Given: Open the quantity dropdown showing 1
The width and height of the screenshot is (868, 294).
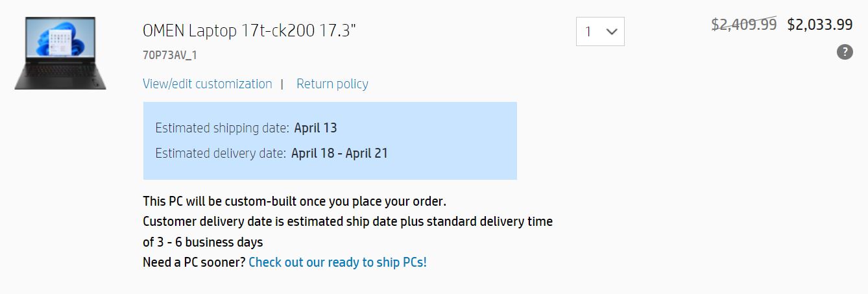Looking at the screenshot, I should click(x=599, y=31).
